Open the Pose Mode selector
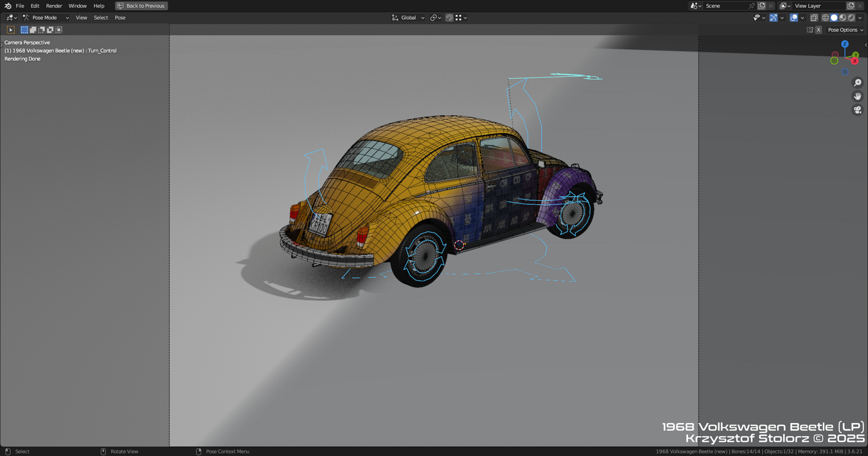 pyautogui.click(x=46, y=18)
